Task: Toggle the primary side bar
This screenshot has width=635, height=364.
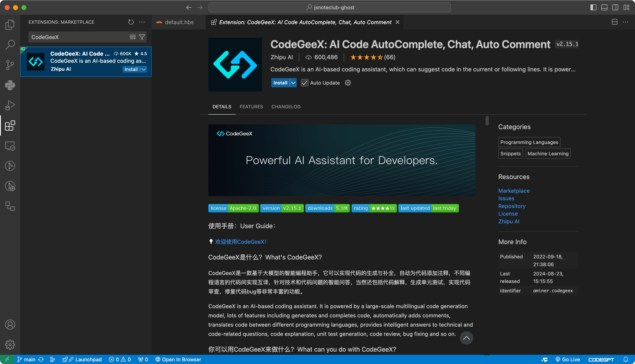Action: (x=593, y=8)
